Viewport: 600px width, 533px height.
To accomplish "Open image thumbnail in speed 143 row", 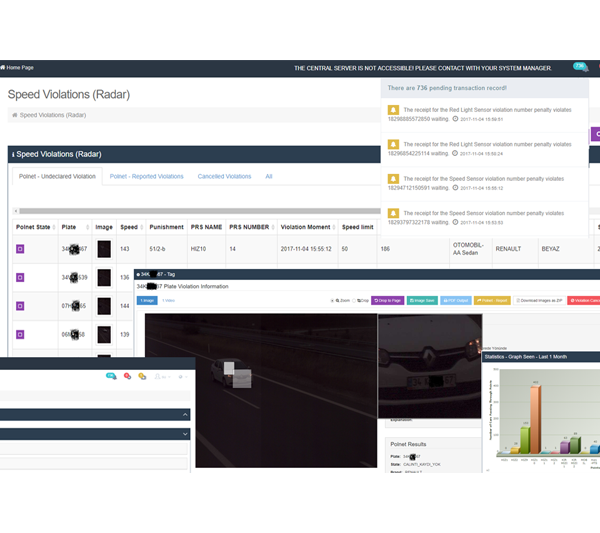I will pyautogui.click(x=104, y=249).
